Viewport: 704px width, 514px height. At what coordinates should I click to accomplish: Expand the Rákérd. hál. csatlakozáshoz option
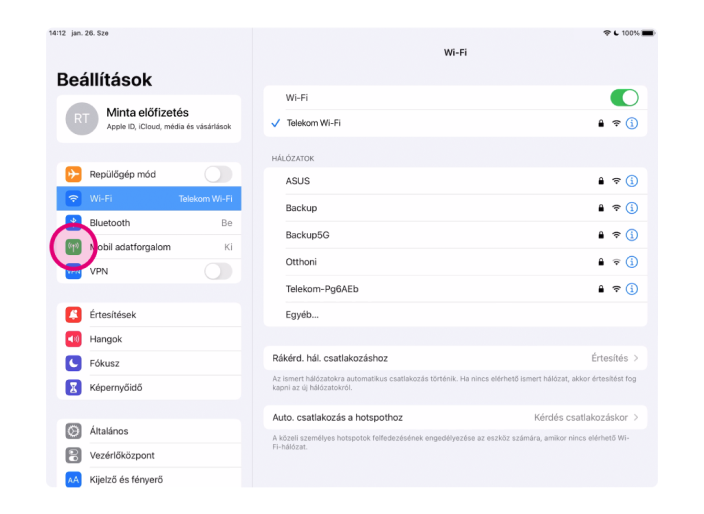point(455,358)
